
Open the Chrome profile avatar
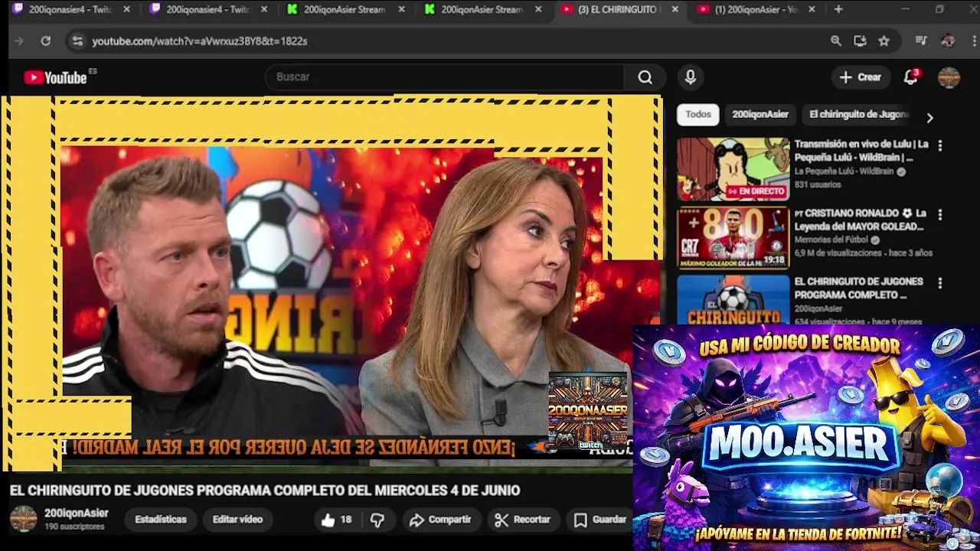[x=948, y=41]
